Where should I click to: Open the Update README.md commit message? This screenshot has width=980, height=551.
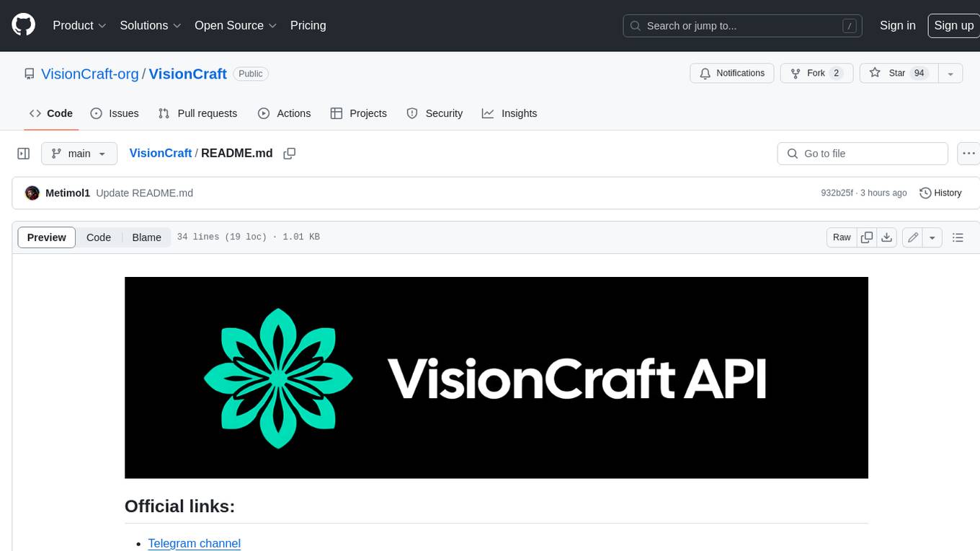click(x=144, y=193)
